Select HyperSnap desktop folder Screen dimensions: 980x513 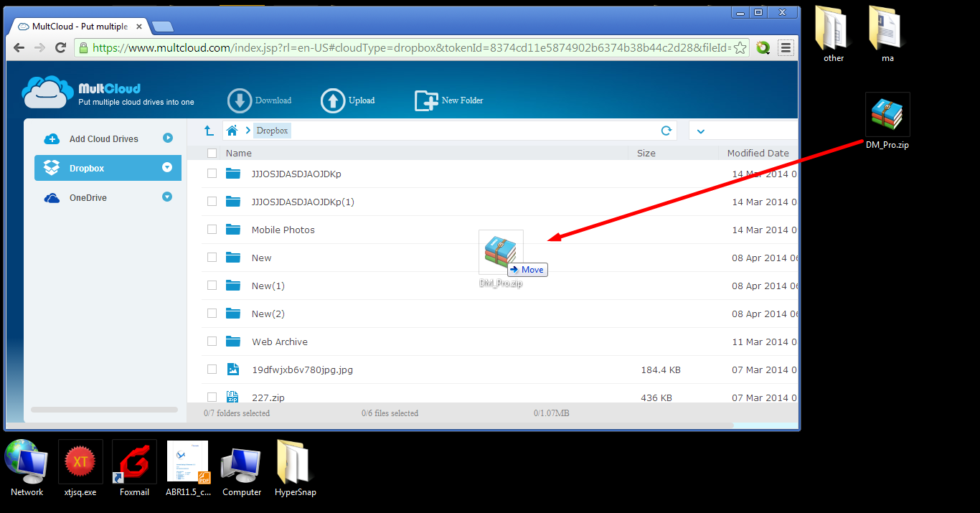(296, 469)
